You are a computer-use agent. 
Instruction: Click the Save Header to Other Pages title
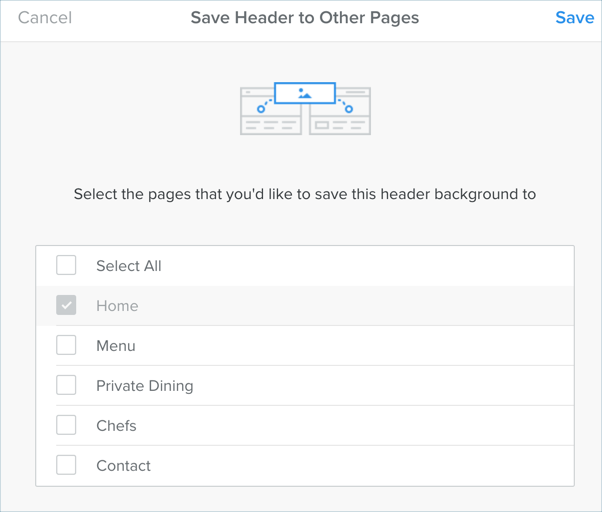point(304,18)
